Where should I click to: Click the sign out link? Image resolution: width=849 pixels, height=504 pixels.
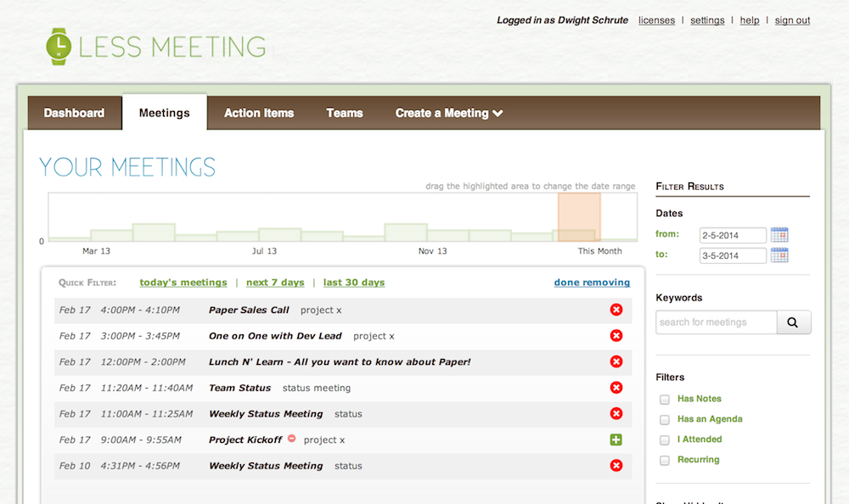point(792,20)
